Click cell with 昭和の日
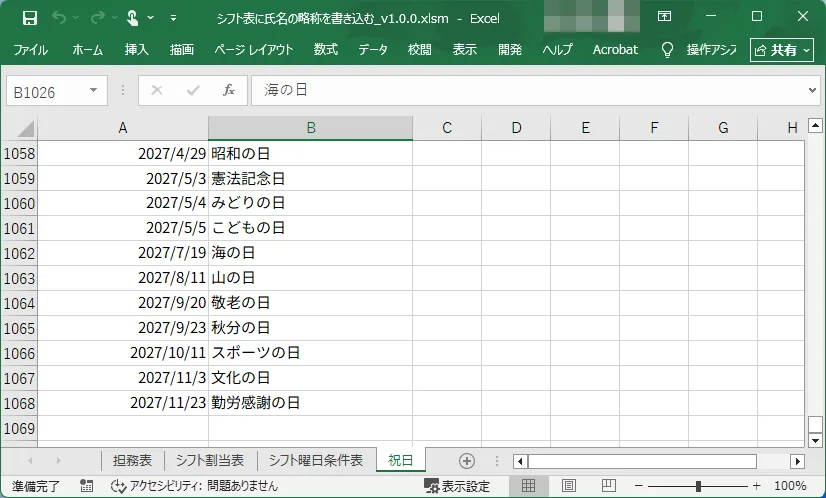 pyautogui.click(x=310, y=153)
